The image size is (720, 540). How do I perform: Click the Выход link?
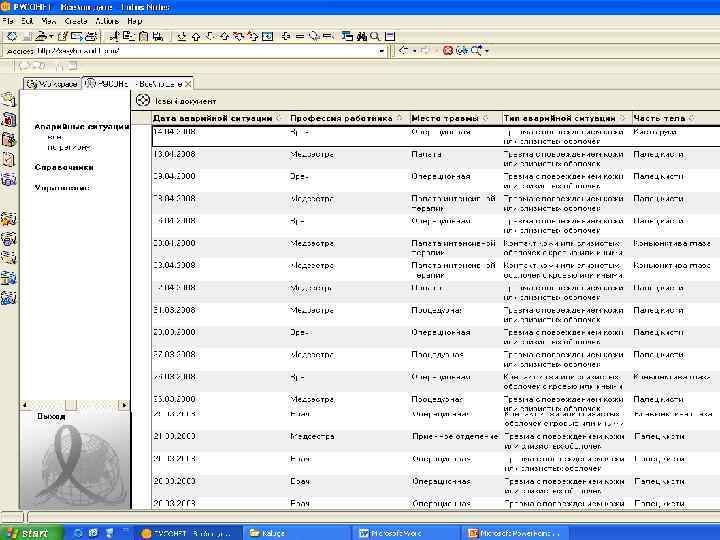coord(51,416)
